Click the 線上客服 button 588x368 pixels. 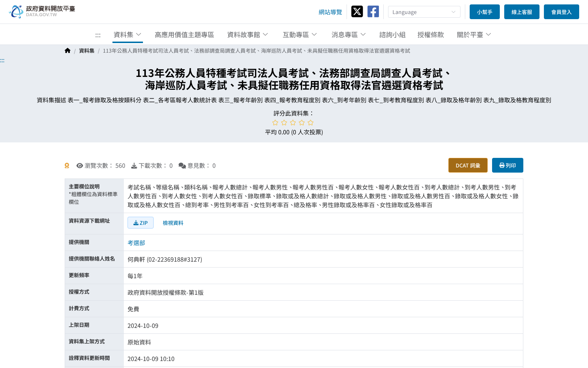pyautogui.click(x=522, y=12)
